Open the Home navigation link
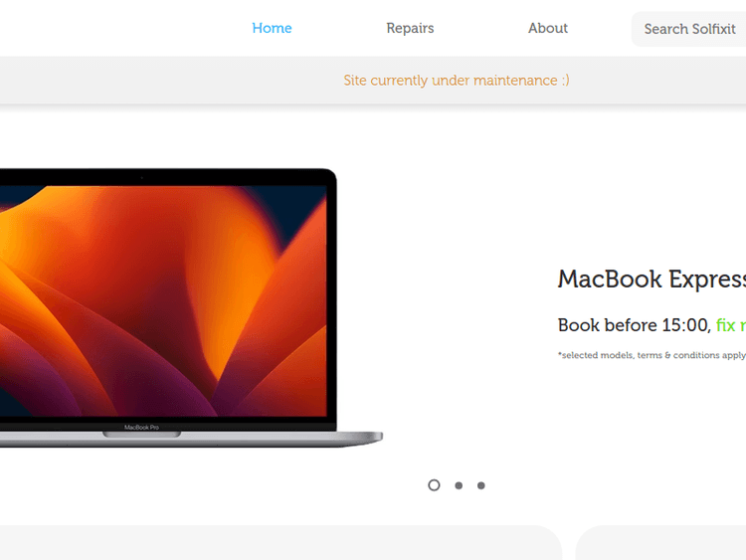The image size is (746, 560). pyautogui.click(x=272, y=28)
